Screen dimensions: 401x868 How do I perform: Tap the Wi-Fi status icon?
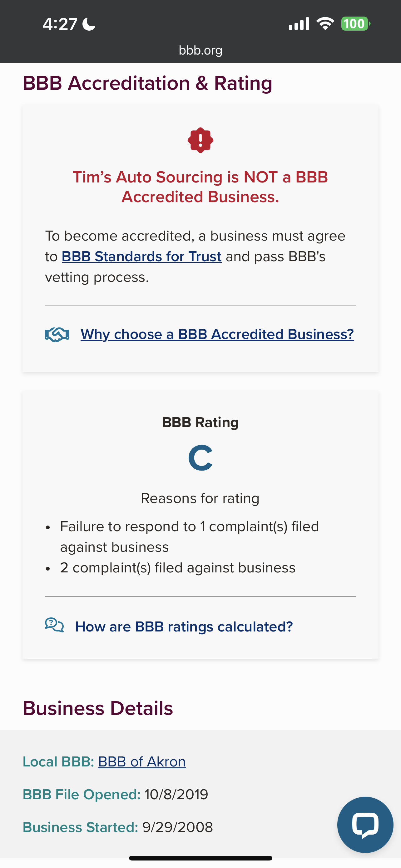tap(325, 23)
